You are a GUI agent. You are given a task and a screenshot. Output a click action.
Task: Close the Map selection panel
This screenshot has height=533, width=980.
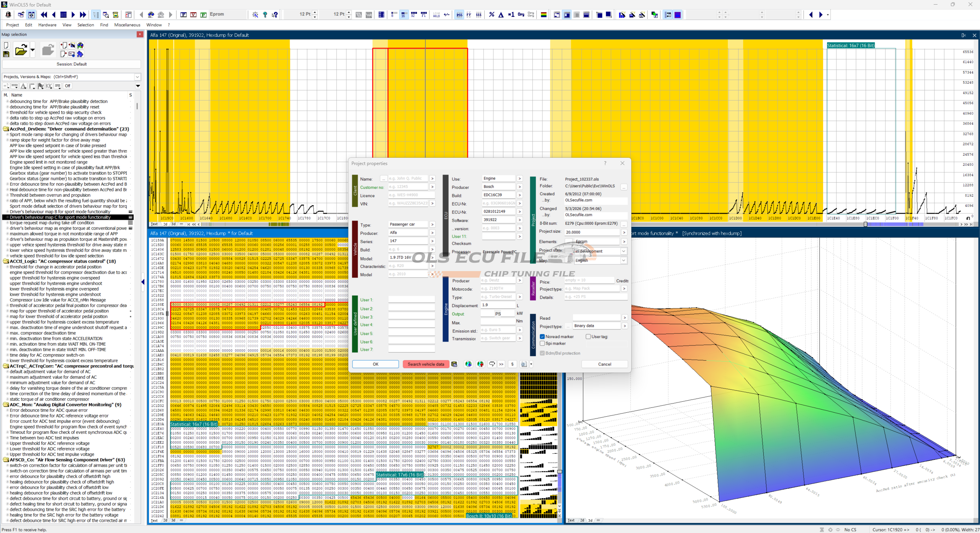[x=140, y=34]
